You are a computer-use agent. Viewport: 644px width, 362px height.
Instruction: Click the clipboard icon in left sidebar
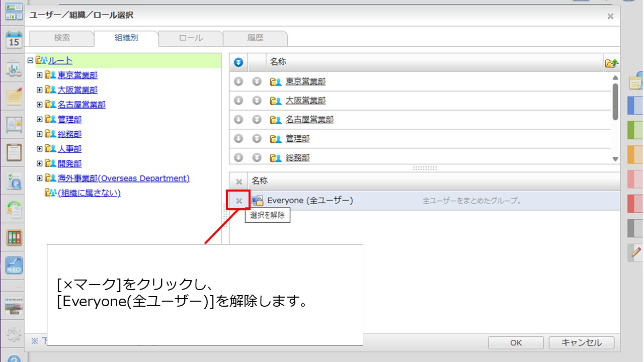click(x=14, y=151)
